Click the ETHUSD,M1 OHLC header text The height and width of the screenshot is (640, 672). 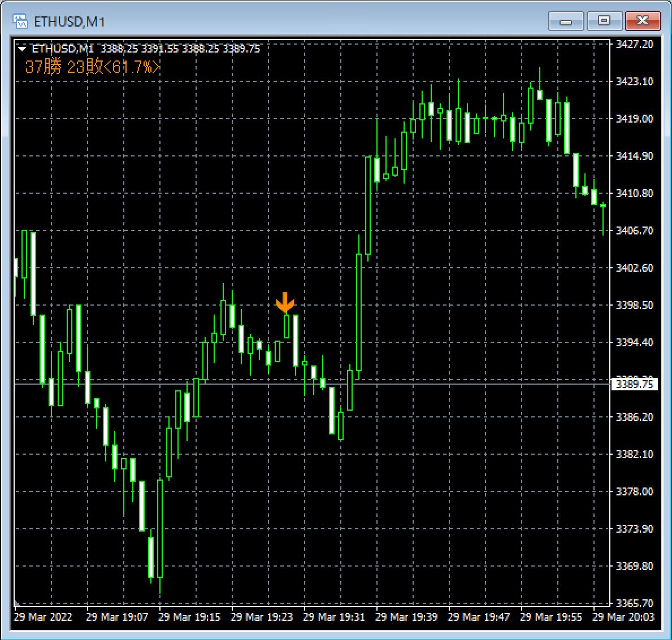[x=146, y=49]
